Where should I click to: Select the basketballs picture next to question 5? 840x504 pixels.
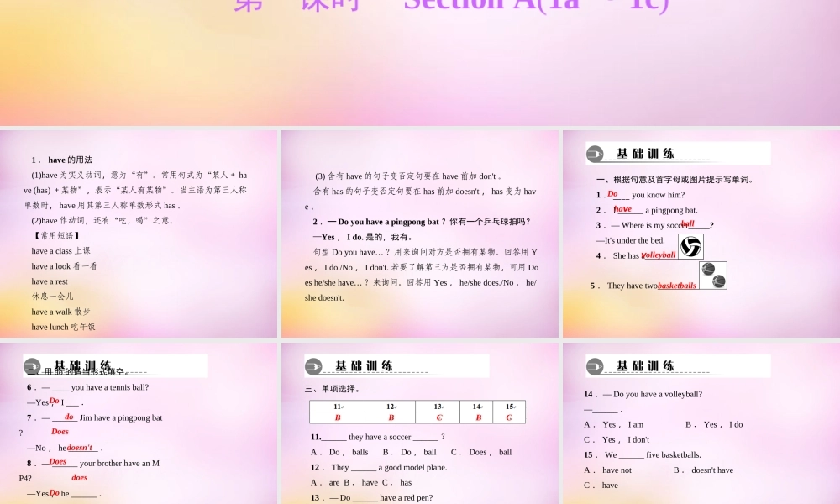713,276
